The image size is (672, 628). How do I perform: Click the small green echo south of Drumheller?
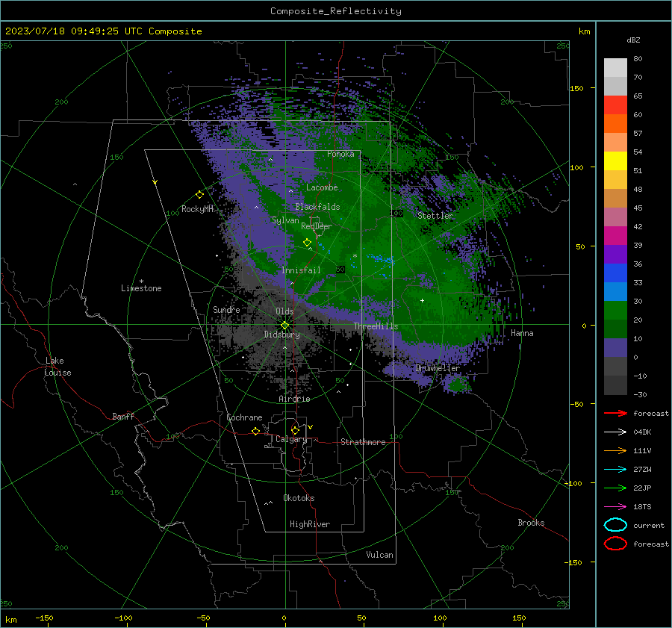(458, 384)
